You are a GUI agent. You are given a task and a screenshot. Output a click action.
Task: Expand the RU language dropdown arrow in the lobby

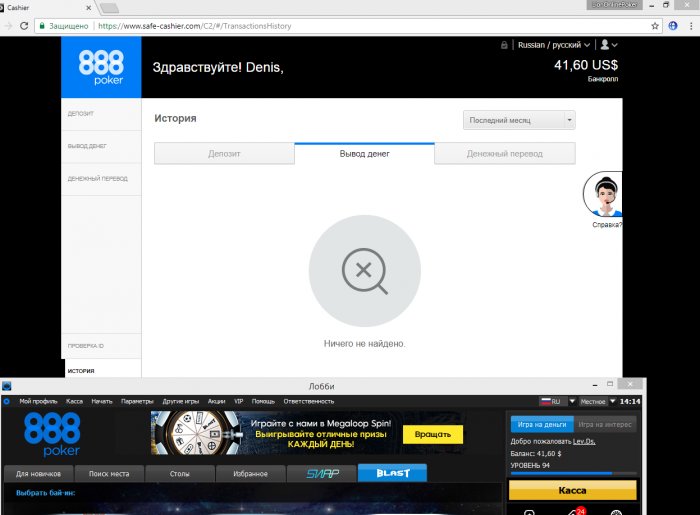coord(572,401)
